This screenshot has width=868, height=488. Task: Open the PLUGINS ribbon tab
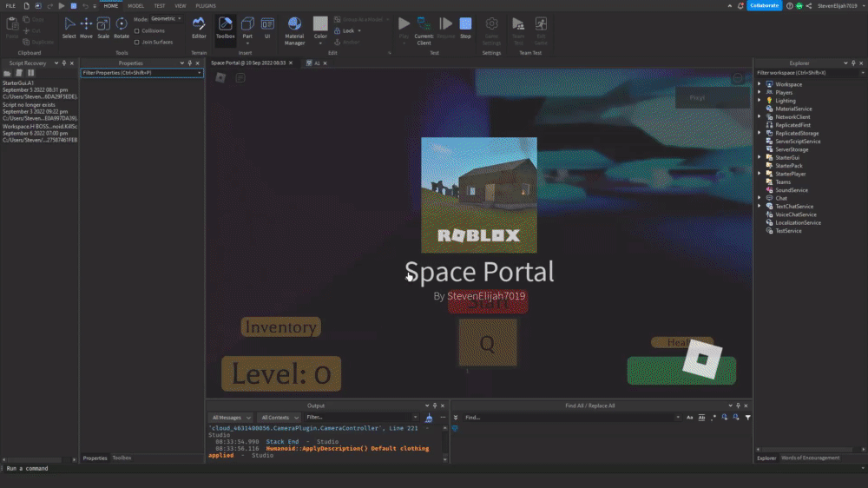tap(206, 5)
